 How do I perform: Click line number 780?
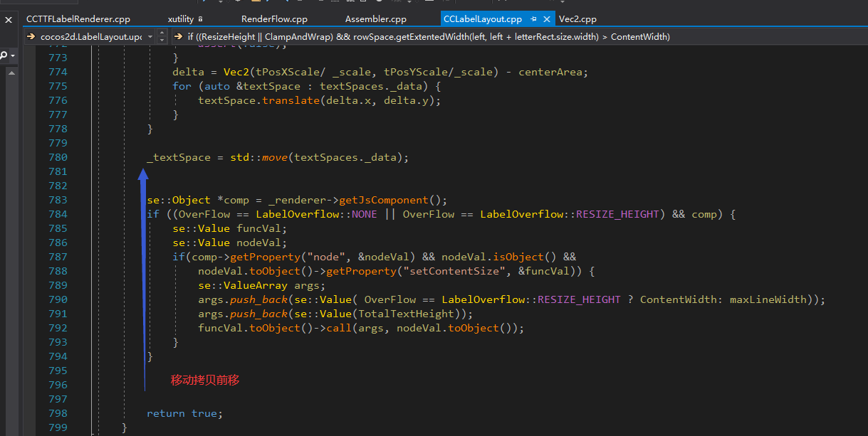[x=57, y=157]
